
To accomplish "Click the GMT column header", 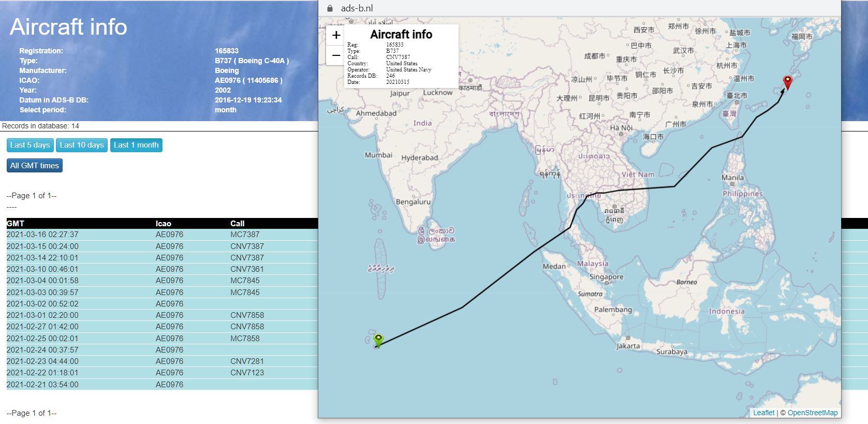I will 16,224.
